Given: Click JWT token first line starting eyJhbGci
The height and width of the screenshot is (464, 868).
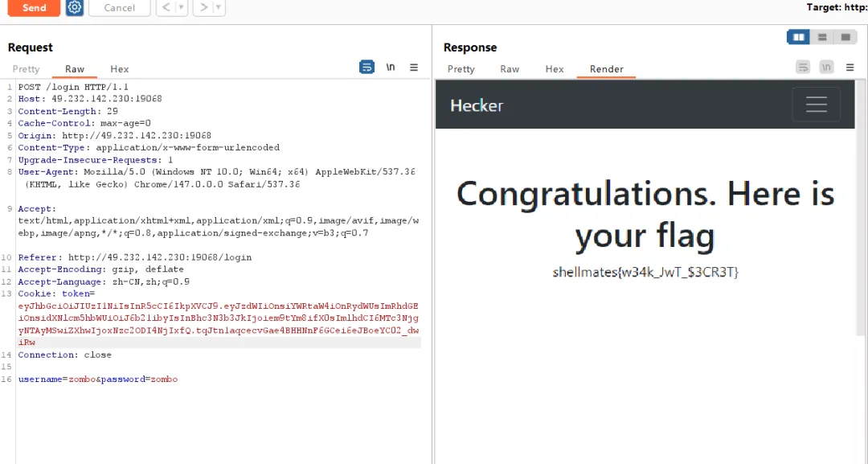Looking at the screenshot, I should [218, 306].
